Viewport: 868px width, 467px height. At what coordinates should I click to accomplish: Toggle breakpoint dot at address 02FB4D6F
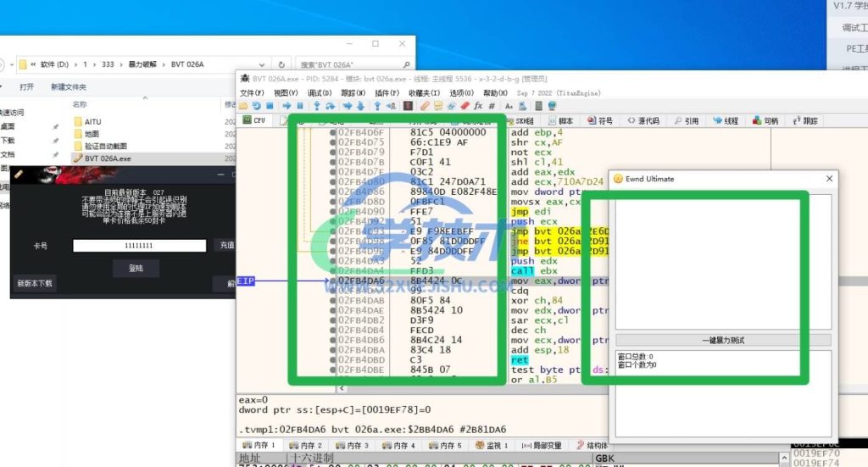pyautogui.click(x=333, y=133)
